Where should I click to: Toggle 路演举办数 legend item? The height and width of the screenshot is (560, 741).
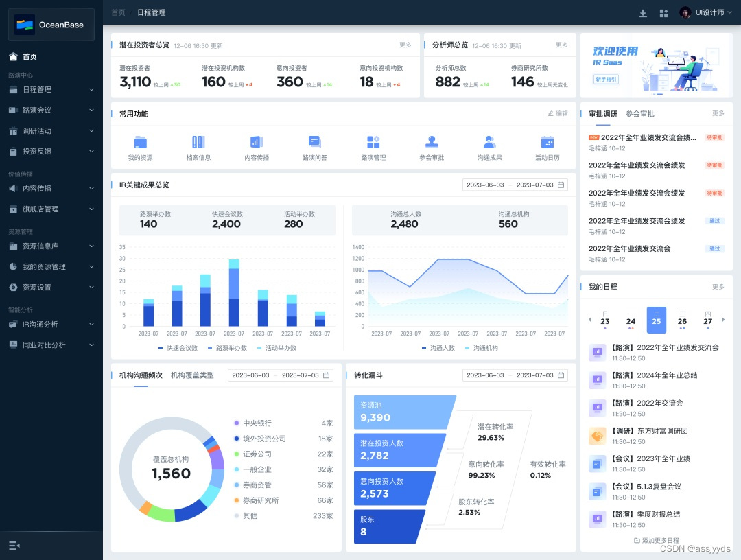(x=227, y=348)
